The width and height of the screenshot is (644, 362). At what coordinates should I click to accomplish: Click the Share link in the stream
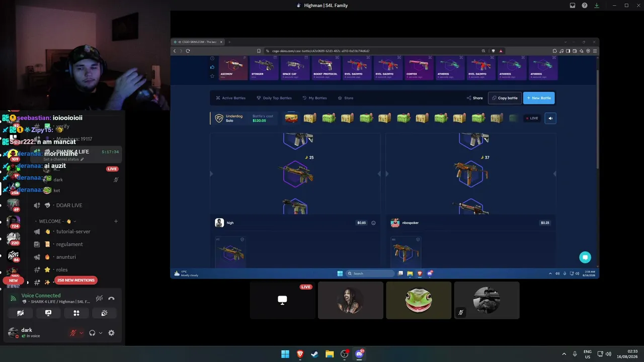(475, 98)
